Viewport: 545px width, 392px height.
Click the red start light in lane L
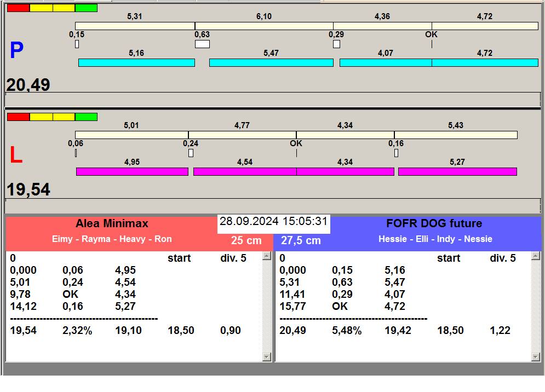[x=18, y=117]
